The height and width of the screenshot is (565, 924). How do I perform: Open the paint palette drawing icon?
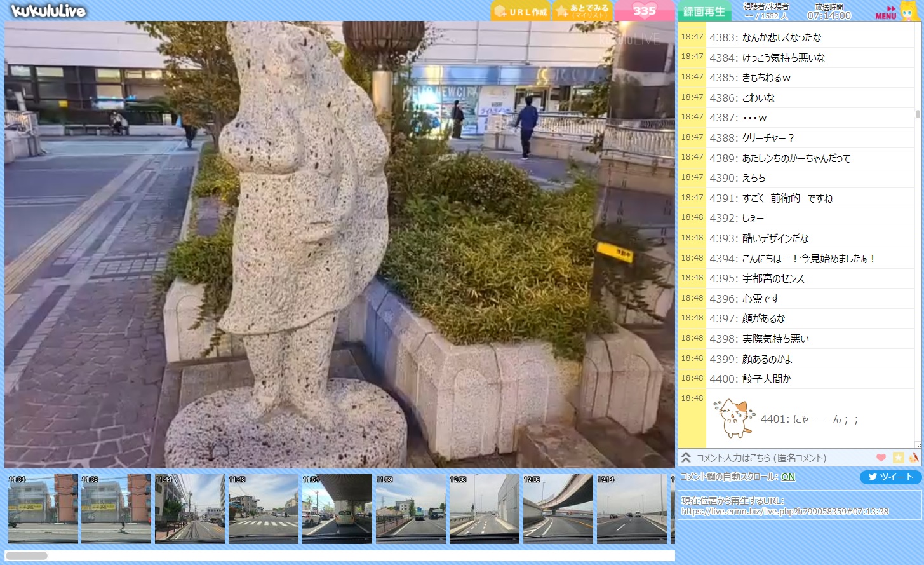click(x=914, y=458)
